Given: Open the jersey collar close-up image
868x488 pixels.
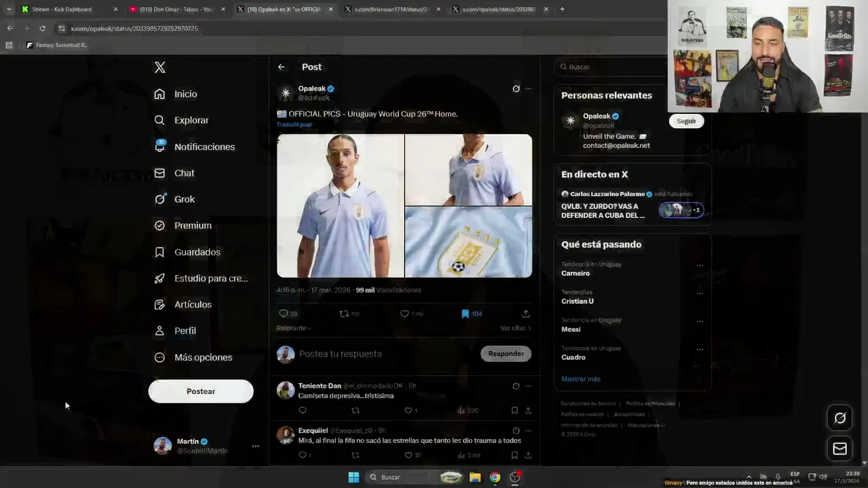Looking at the screenshot, I should coord(469,169).
